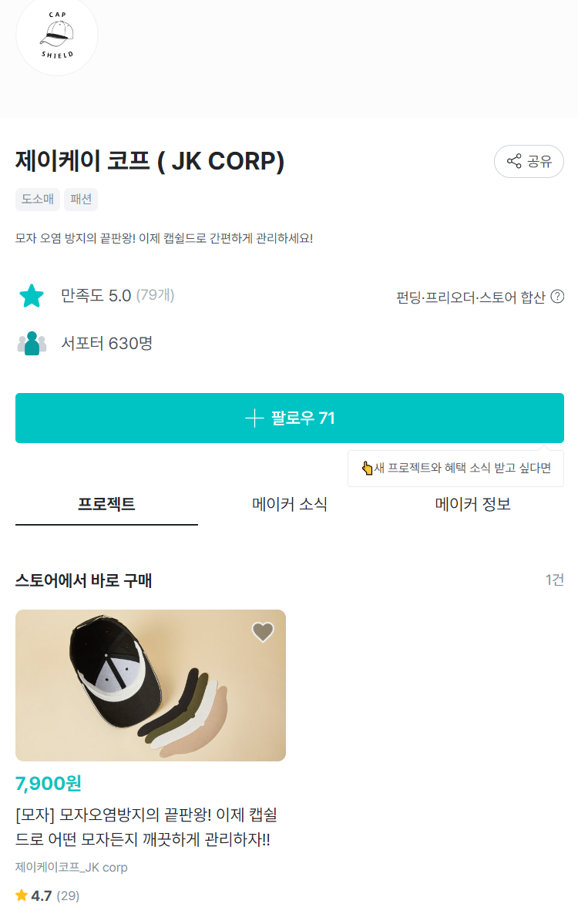This screenshot has width=578, height=924.
Task: Open the question mark help icon
Action: coord(557,297)
